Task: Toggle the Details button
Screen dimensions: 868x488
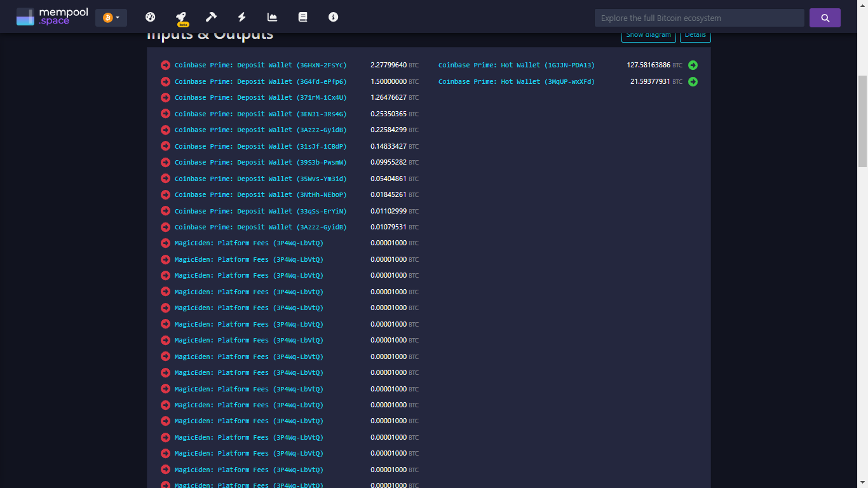Action: click(695, 36)
